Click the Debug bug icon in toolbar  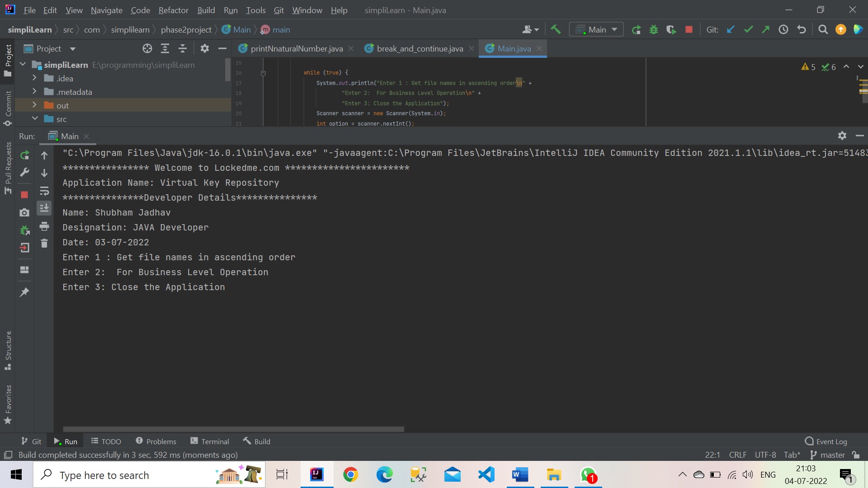coord(654,30)
